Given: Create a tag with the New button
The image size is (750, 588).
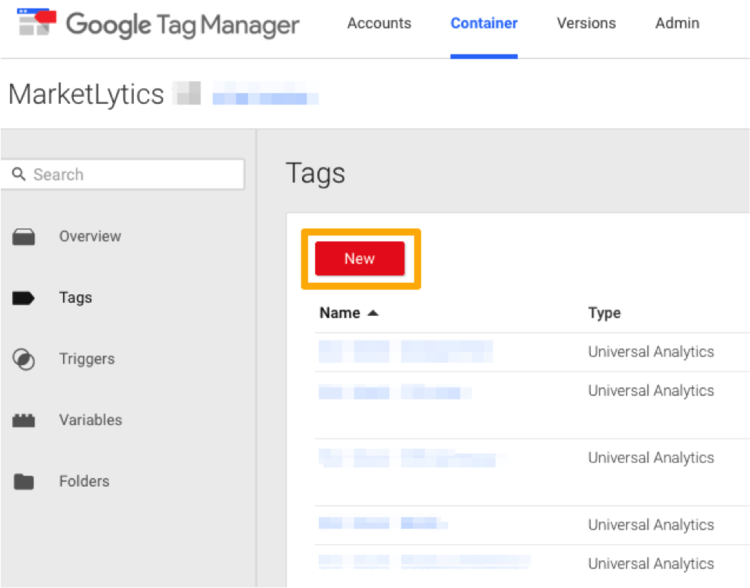Looking at the screenshot, I should (x=360, y=258).
